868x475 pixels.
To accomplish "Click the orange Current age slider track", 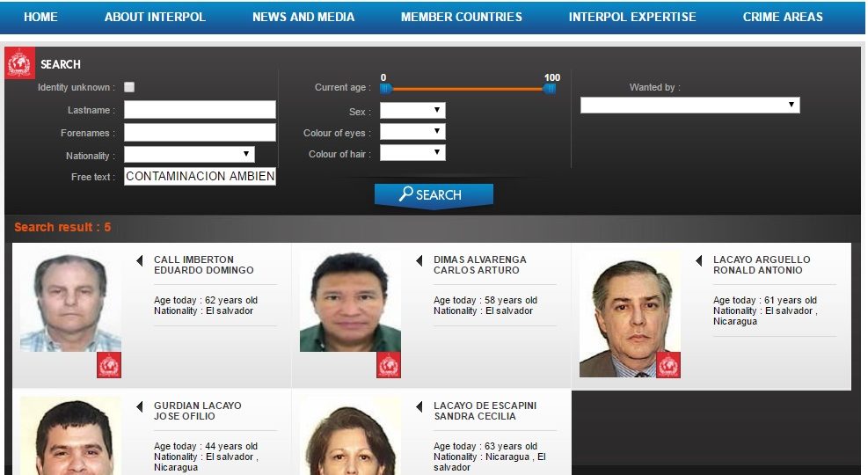I will [468, 89].
